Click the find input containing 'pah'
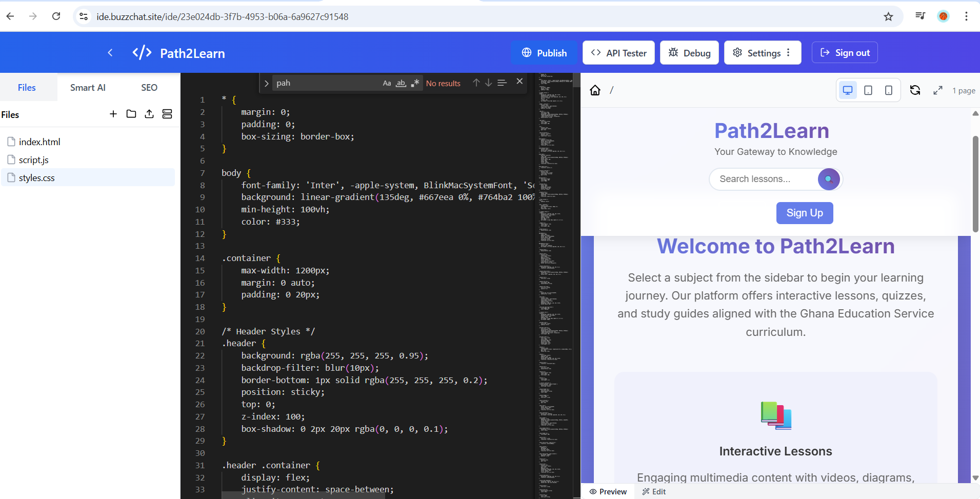980x499 pixels. pyautogui.click(x=327, y=83)
